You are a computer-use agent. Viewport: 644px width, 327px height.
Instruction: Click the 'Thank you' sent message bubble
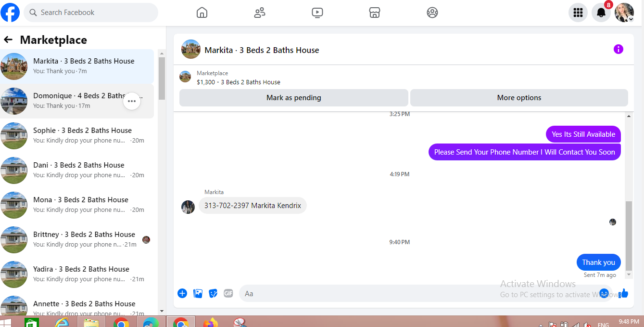click(599, 262)
